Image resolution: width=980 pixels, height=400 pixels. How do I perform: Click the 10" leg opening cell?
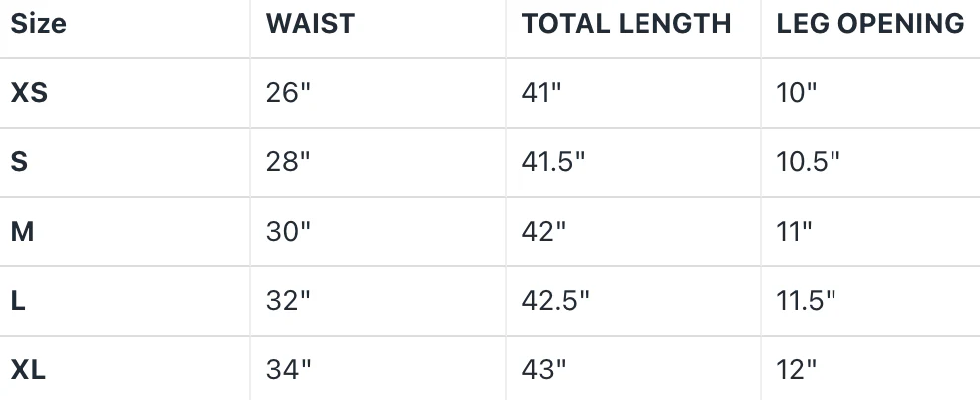(x=797, y=93)
